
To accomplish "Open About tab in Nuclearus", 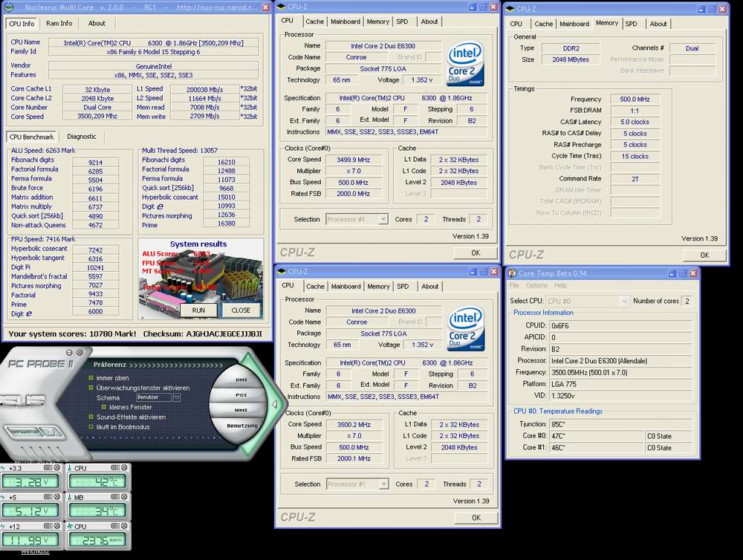I will click(97, 23).
